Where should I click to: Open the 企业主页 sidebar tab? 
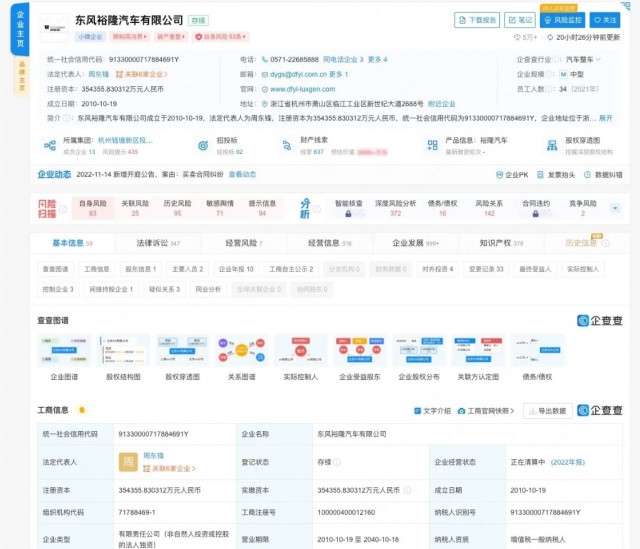tap(20, 29)
